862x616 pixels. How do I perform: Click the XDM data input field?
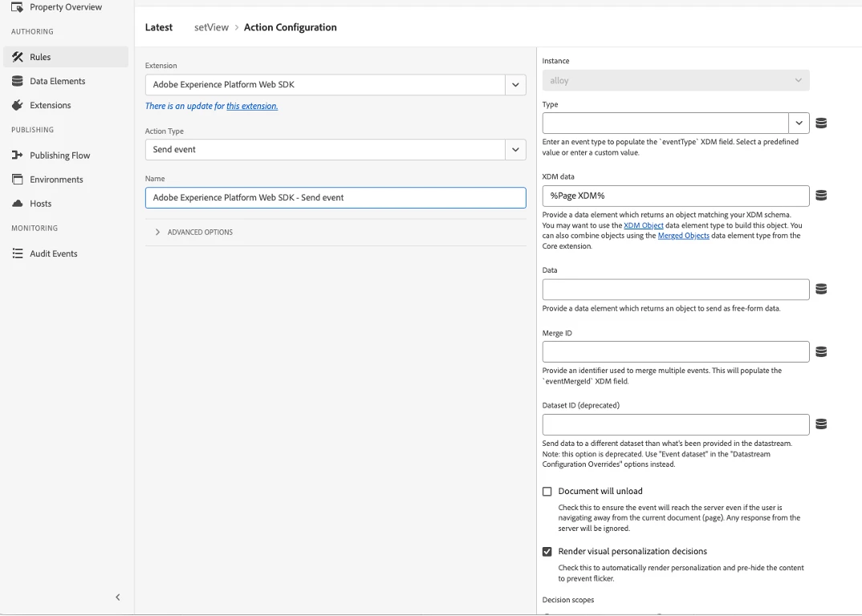(x=676, y=196)
